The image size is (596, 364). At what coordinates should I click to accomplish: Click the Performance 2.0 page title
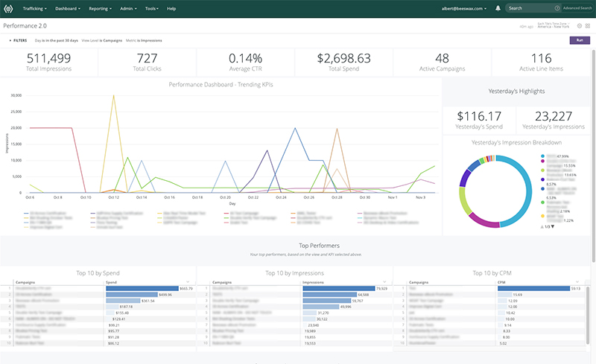tap(25, 26)
